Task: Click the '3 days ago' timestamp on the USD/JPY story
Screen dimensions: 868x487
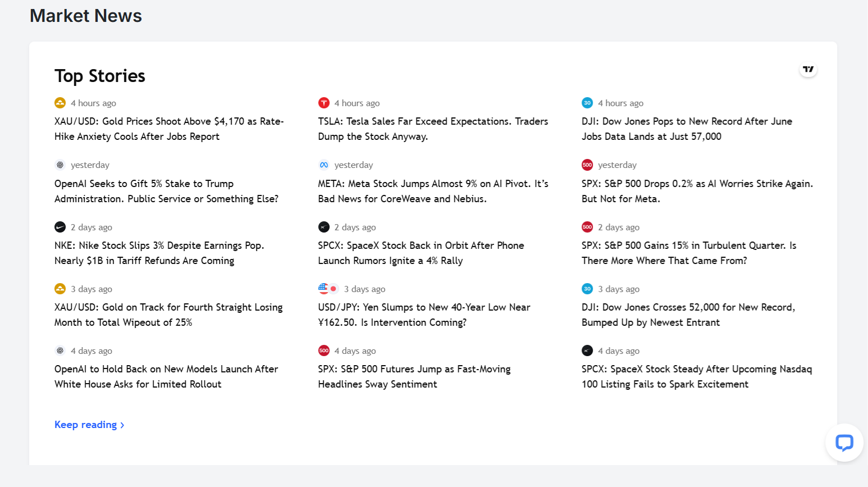Action: [365, 289]
